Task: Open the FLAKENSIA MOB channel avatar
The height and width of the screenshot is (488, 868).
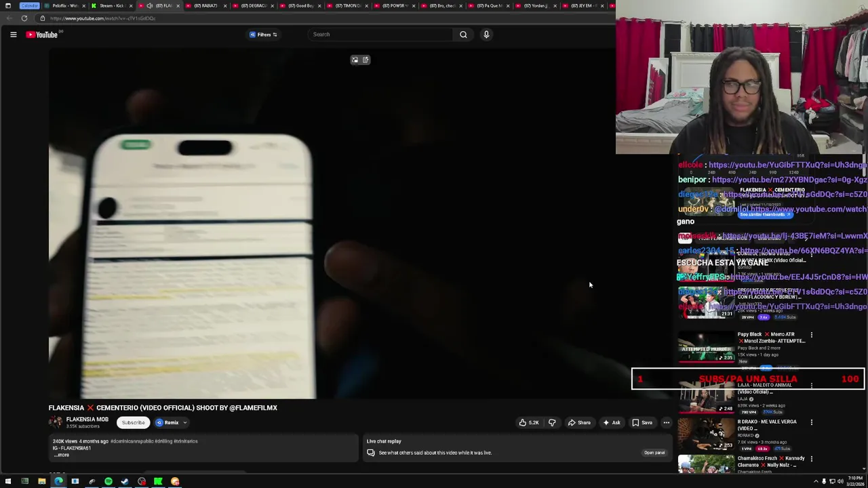Action: 55,422
